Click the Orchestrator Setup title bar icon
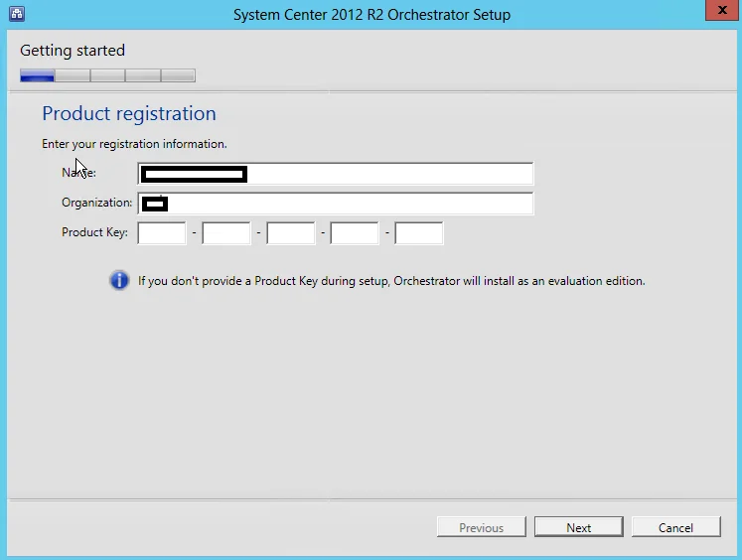 coord(17,14)
